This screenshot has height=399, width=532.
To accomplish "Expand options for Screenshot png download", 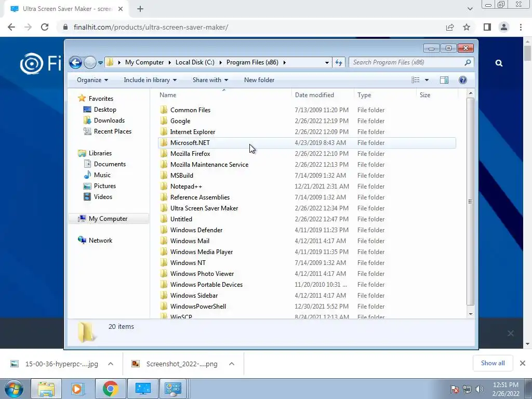I will pos(232,364).
